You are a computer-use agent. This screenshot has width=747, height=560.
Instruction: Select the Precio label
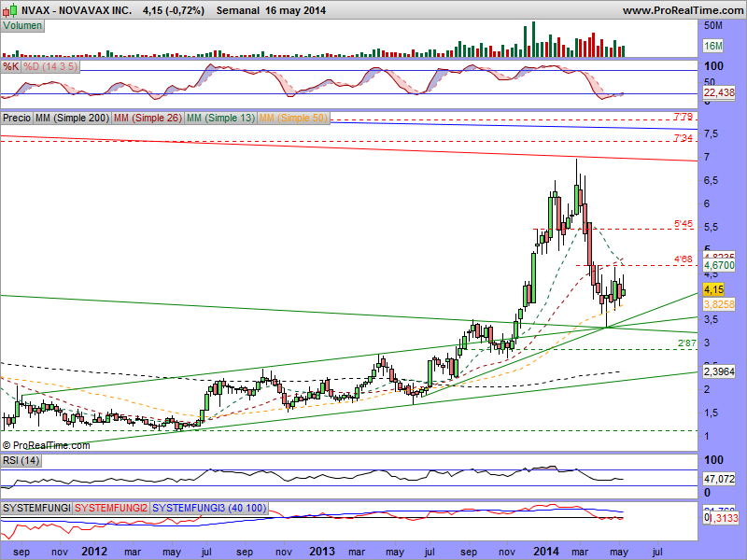17,118
